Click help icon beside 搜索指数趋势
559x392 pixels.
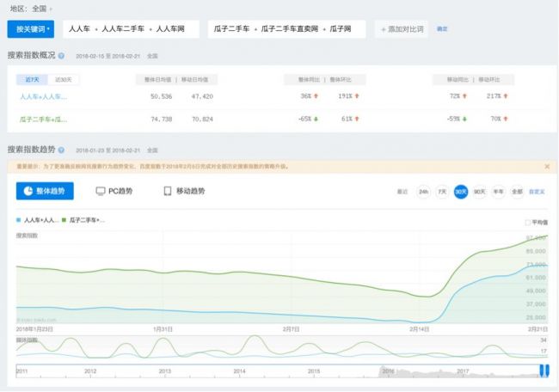click(x=61, y=150)
